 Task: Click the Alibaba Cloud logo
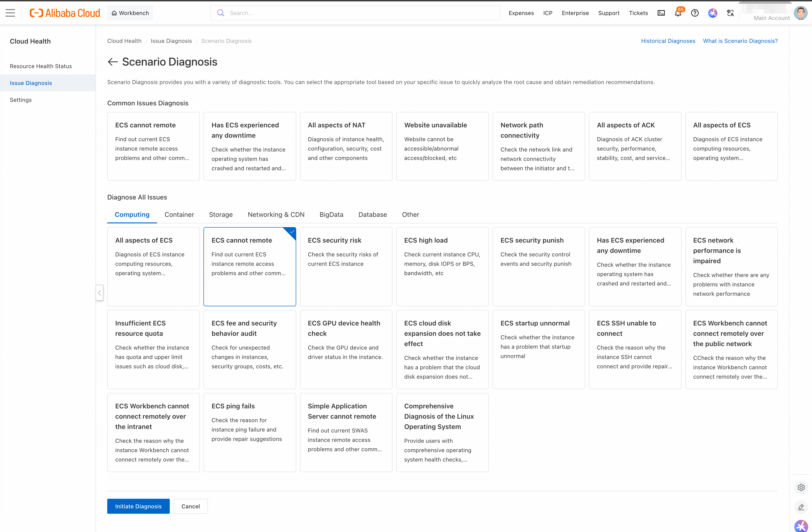(65, 13)
